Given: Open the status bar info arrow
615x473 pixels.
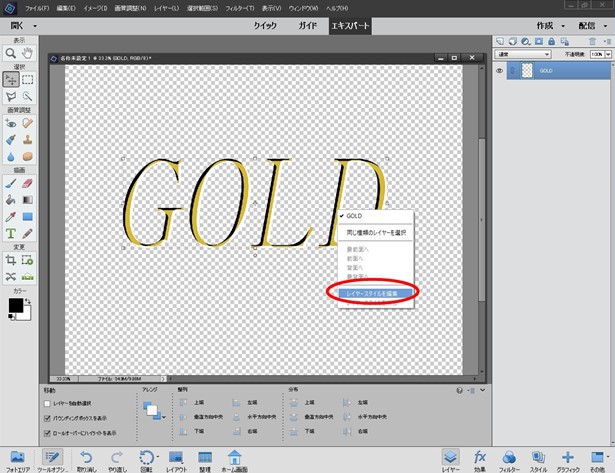Looking at the screenshot, I should [163, 379].
